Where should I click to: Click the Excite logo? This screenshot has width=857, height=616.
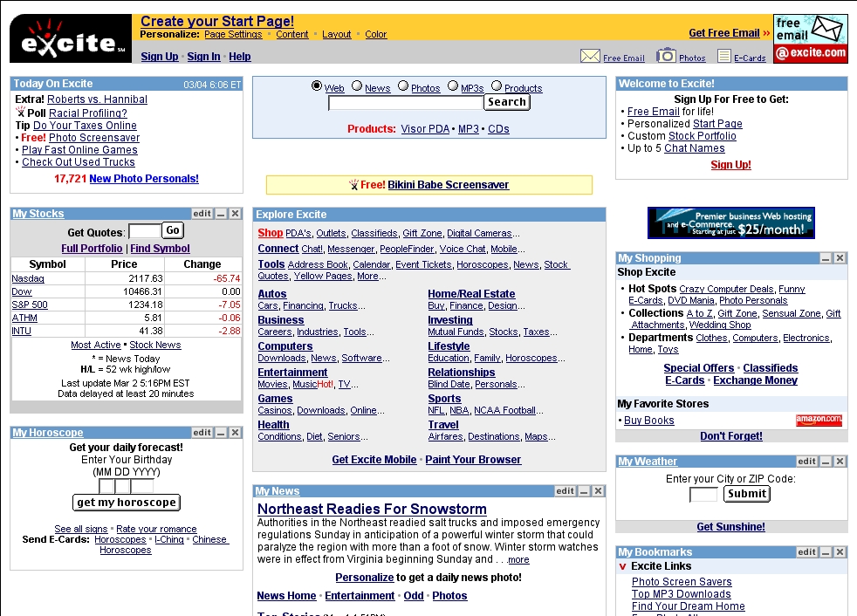[x=70, y=40]
